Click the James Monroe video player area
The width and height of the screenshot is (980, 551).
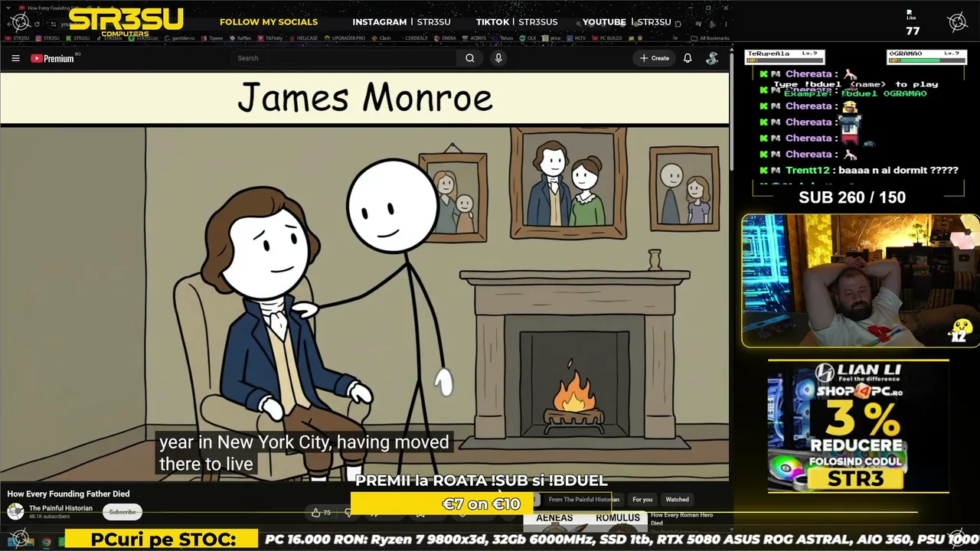364,275
